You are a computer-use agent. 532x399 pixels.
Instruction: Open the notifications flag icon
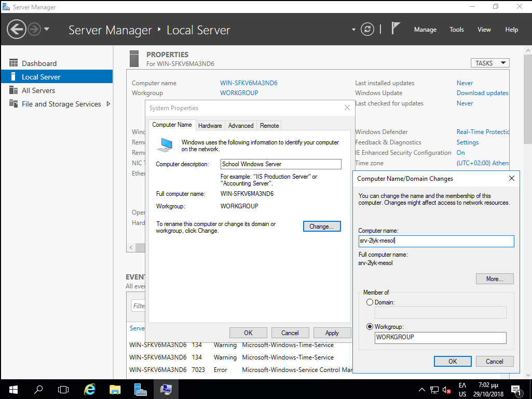[396, 29]
